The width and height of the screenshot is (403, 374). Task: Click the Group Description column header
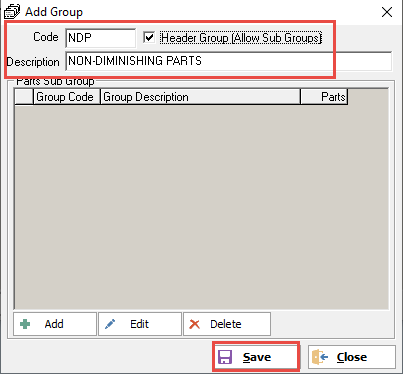click(200, 97)
